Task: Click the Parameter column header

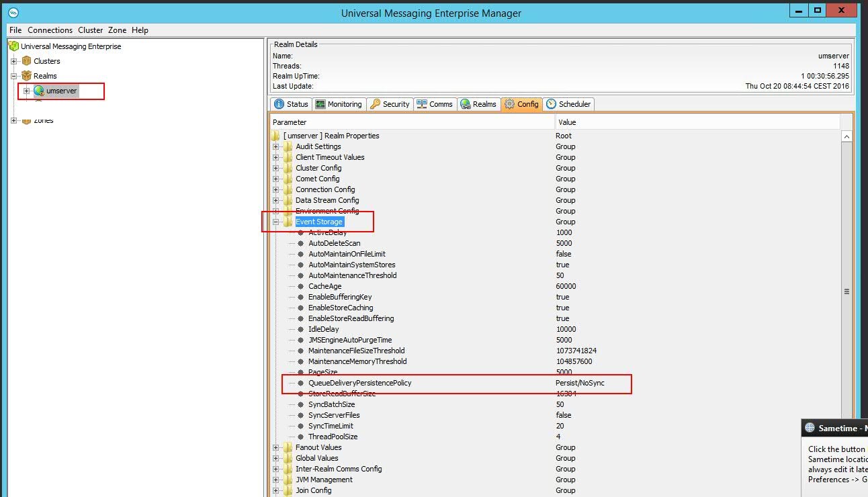Action: 413,122
